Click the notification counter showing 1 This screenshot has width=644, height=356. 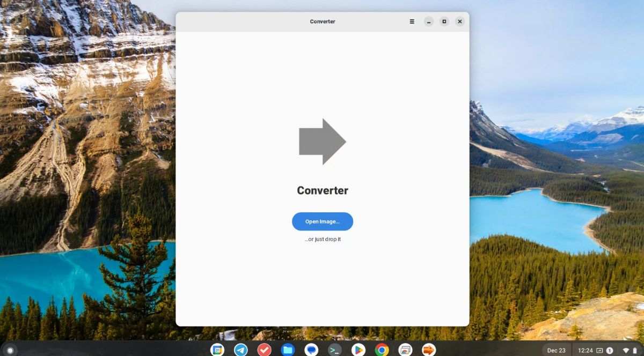610,350
